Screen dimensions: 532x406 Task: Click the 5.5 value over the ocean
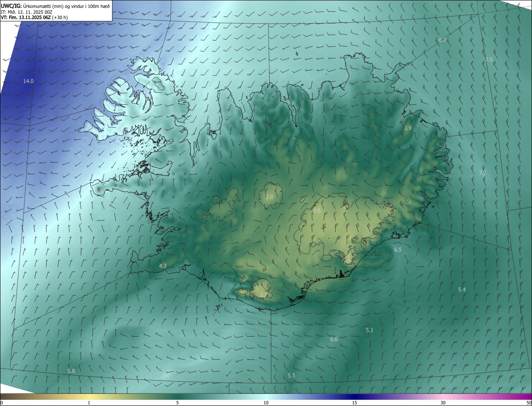pos(291,376)
